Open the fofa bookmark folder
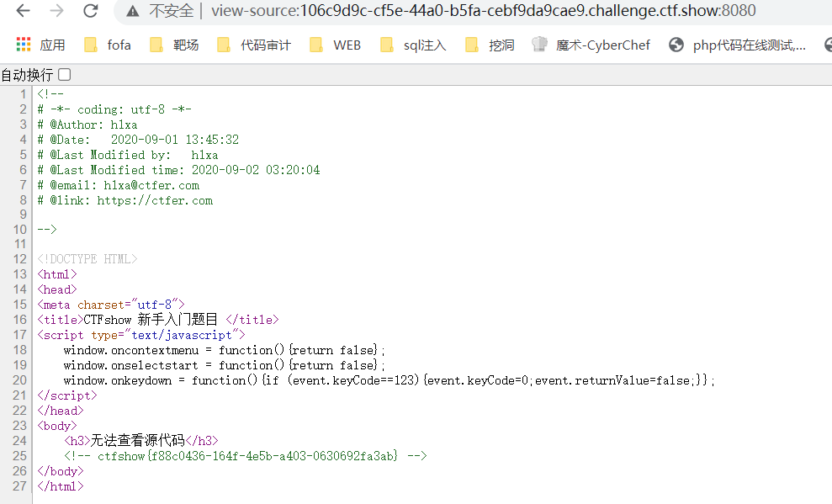Viewport: 832px width, 504px height. [108, 45]
